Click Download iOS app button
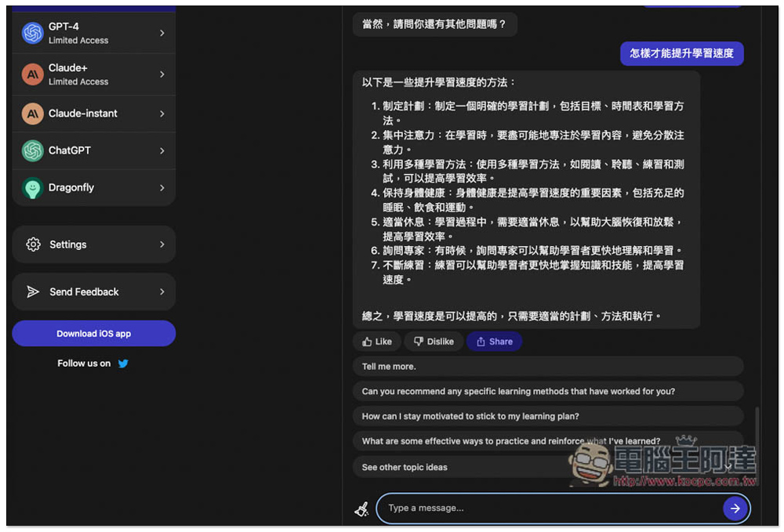The height and width of the screenshot is (532, 784). (x=94, y=334)
